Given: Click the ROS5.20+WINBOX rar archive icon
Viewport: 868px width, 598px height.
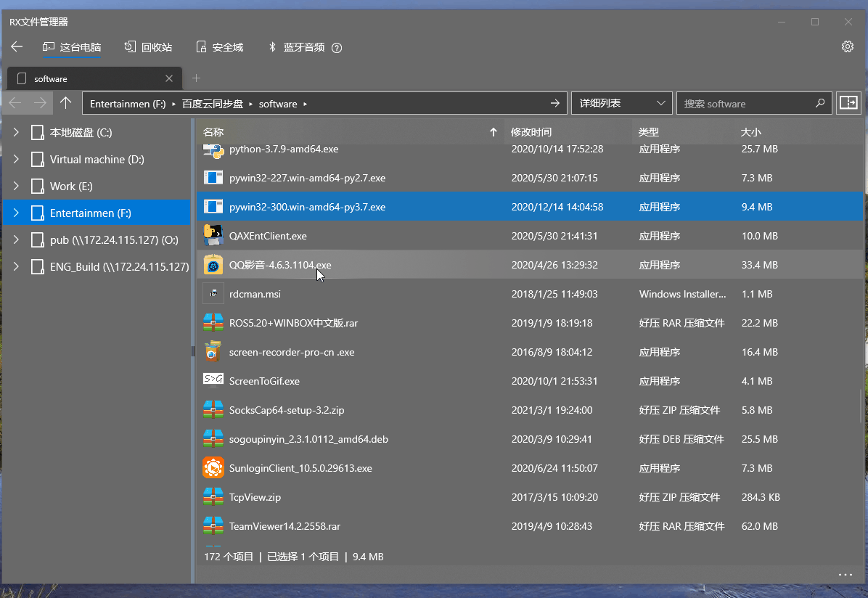Looking at the screenshot, I should pos(213,323).
